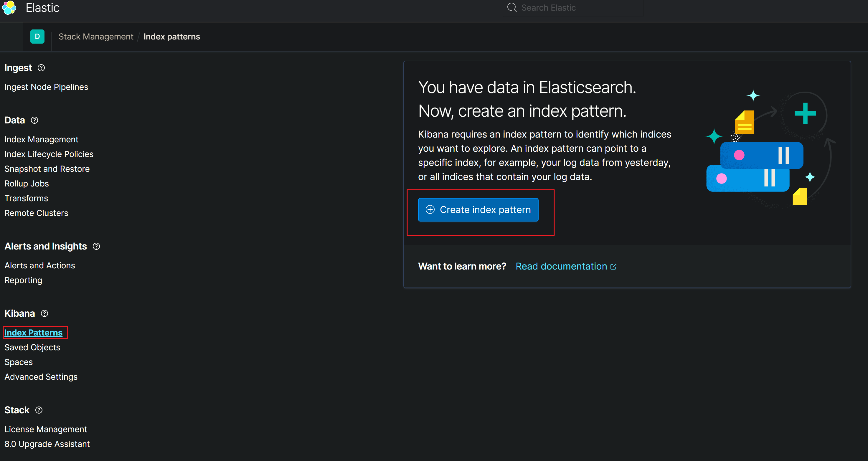Click Spaces under Kibana section
Viewport: 868px width, 461px height.
[x=18, y=362]
